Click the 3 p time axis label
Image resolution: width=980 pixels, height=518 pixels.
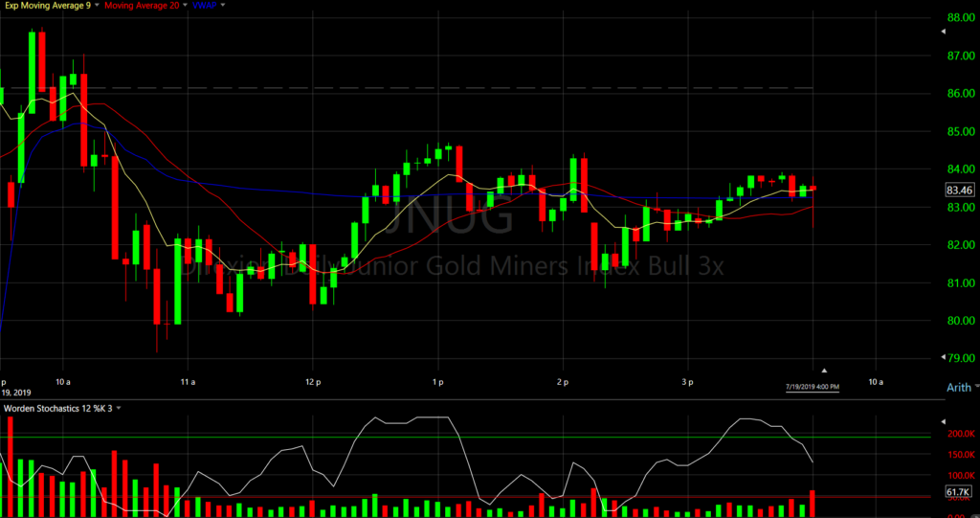point(687,382)
